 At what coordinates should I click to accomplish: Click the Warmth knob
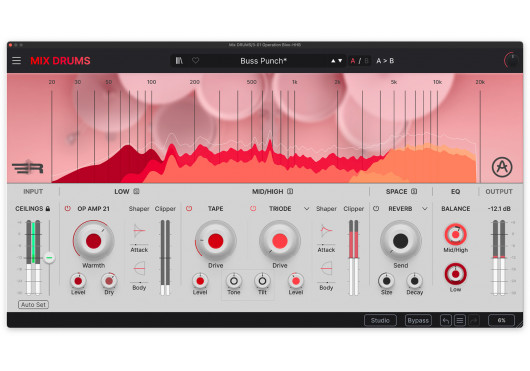coord(94,241)
